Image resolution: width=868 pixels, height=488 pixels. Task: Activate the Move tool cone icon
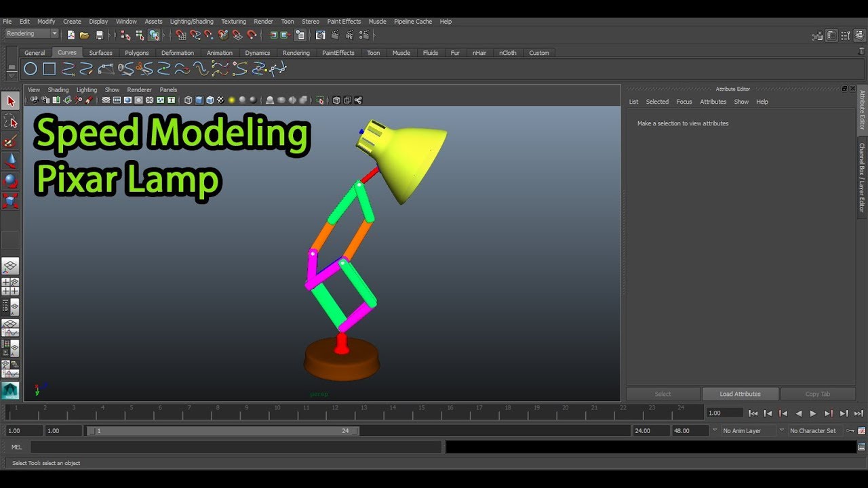coord(10,161)
